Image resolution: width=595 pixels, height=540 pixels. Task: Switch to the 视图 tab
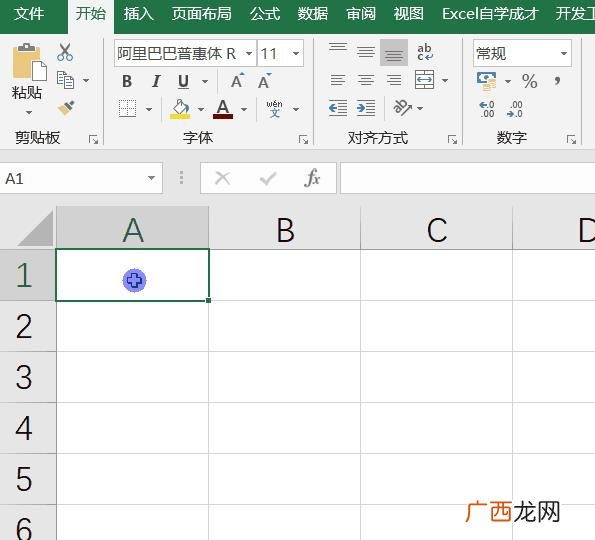point(409,14)
